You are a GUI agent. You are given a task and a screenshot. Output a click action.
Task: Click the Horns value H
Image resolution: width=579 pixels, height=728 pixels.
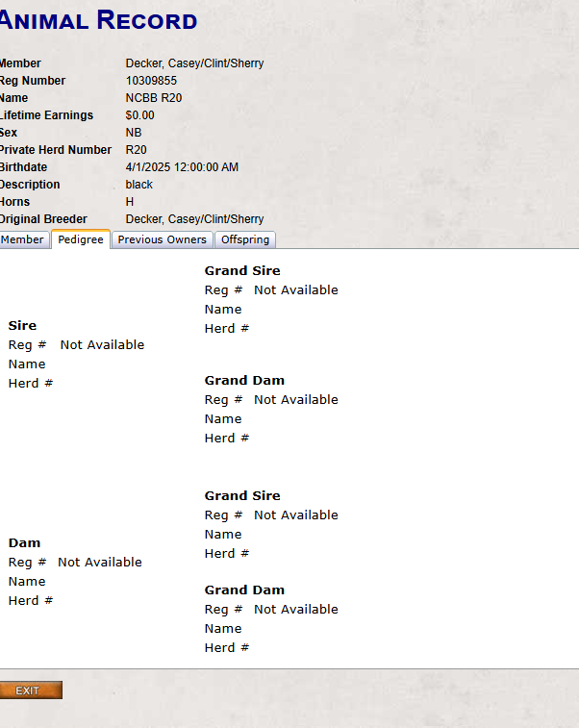(130, 202)
